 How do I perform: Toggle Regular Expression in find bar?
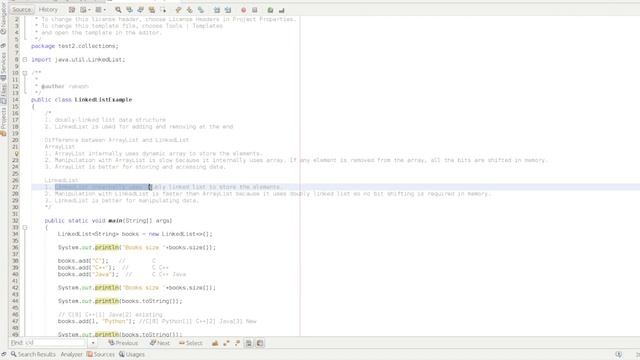[237, 343]
